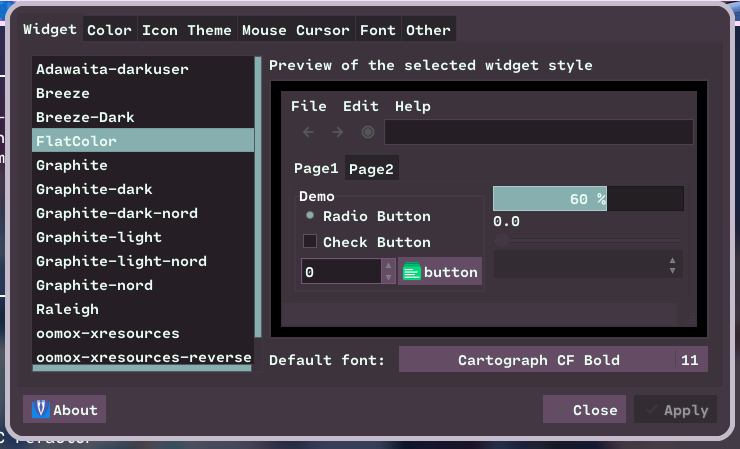Click the Close button

point(584,409)
